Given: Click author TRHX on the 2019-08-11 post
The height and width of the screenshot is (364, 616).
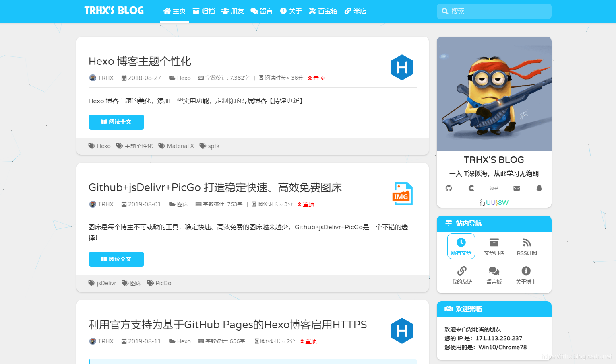Looking at the screenshot, I should click(x=101, y=341).
